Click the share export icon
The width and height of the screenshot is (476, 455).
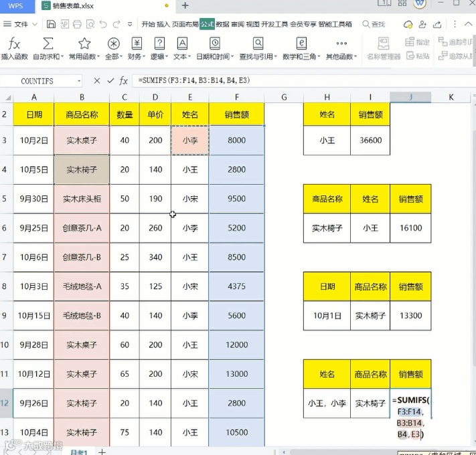tap(437, 24)
